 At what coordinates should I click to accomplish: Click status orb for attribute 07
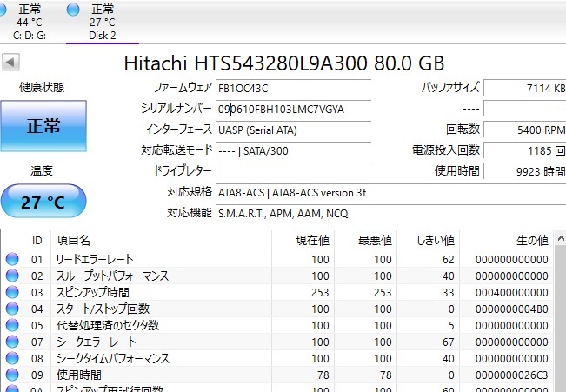(12, 342)
